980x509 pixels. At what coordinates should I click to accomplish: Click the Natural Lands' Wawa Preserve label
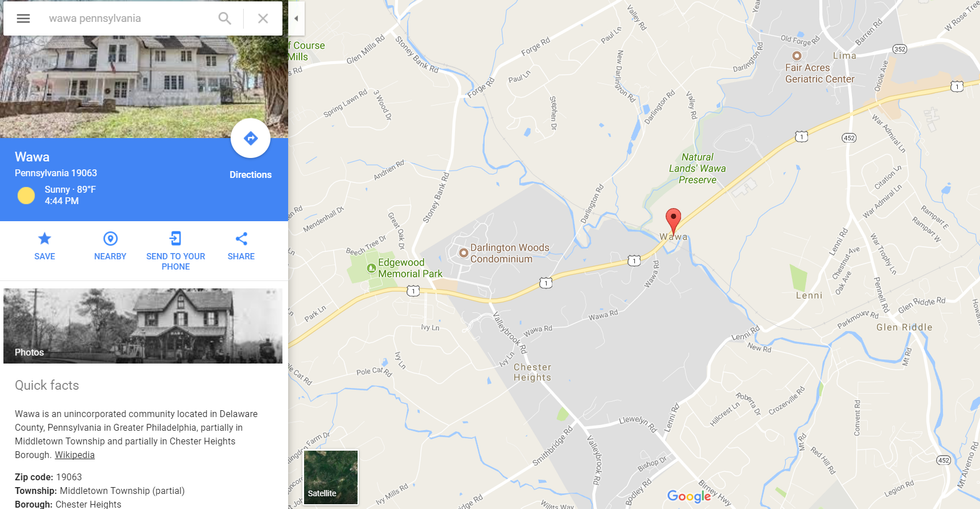pyautogui.click(x=697, y=168)
